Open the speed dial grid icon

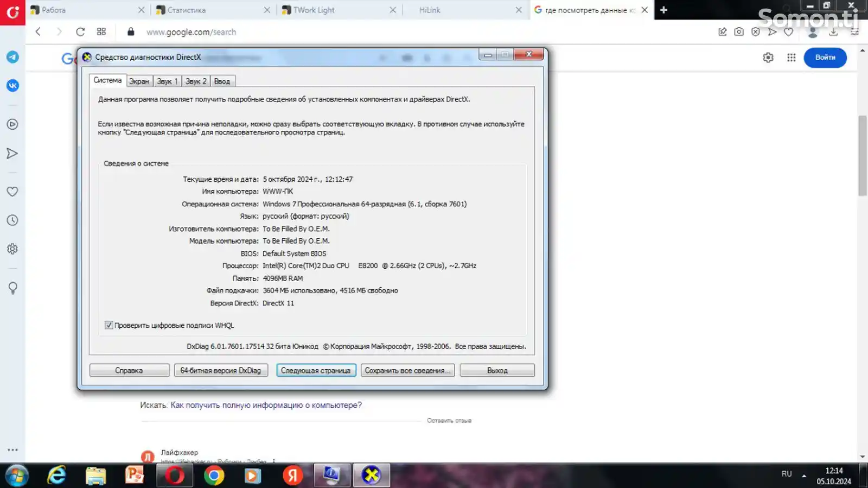pos(101,31)
